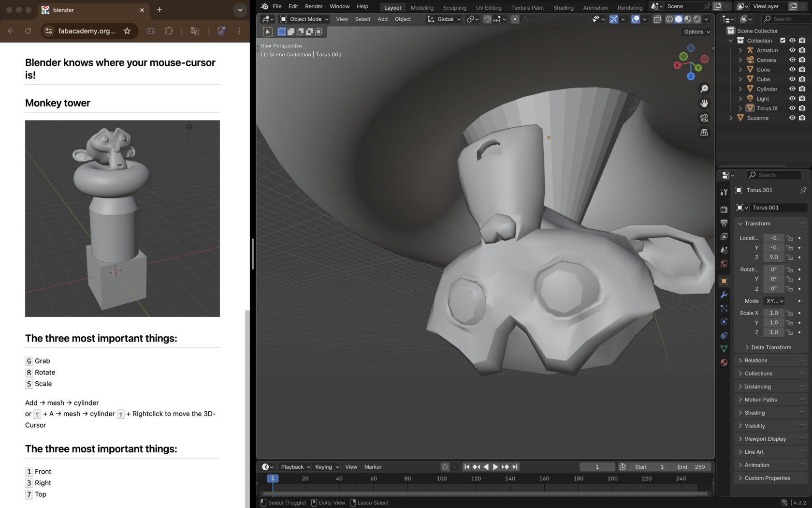Open the World properties tab
The image size is (812, 508).
pos(724,264)
